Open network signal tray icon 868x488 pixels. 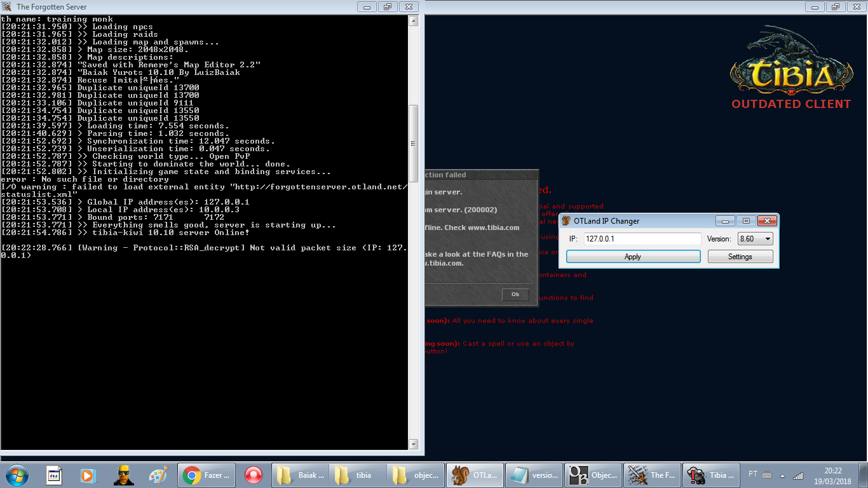pyautogui.click(x=799, y=475)
